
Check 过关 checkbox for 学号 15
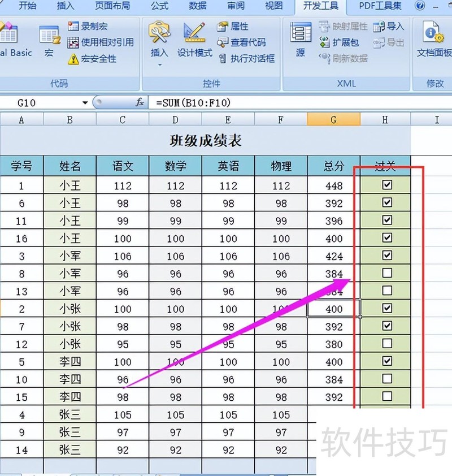(x=387, y=396)
